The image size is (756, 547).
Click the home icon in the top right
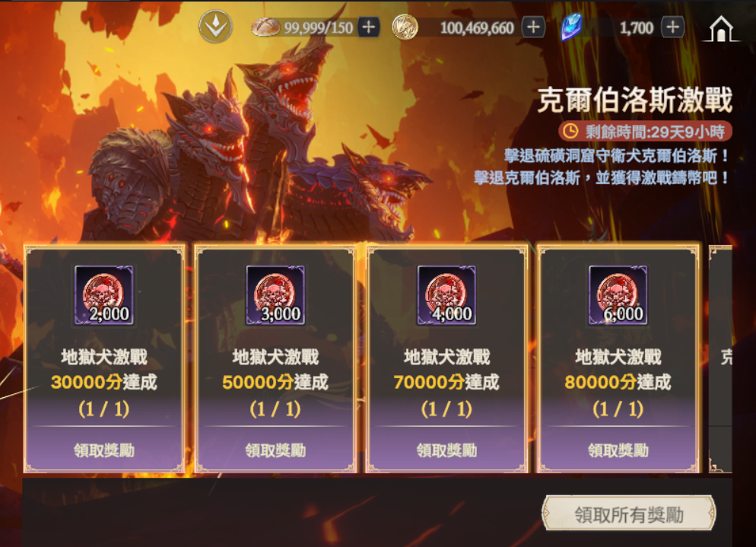click(x=721, y=28)
